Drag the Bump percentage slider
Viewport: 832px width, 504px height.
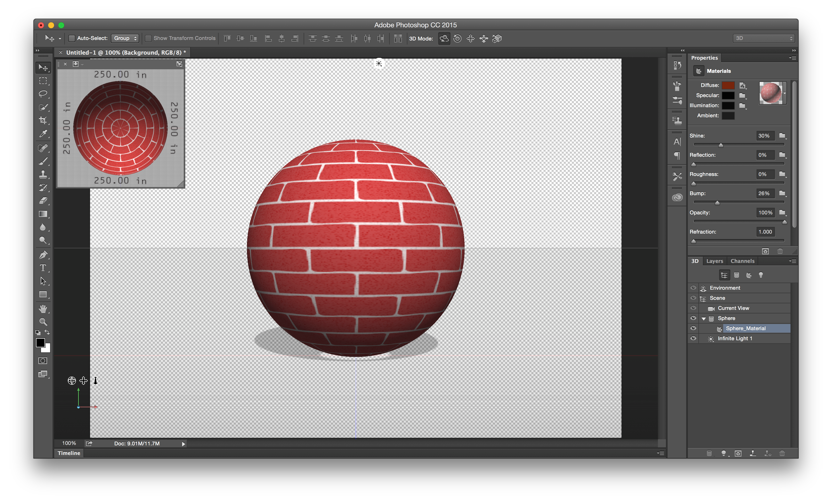click(x=717, y=202)
